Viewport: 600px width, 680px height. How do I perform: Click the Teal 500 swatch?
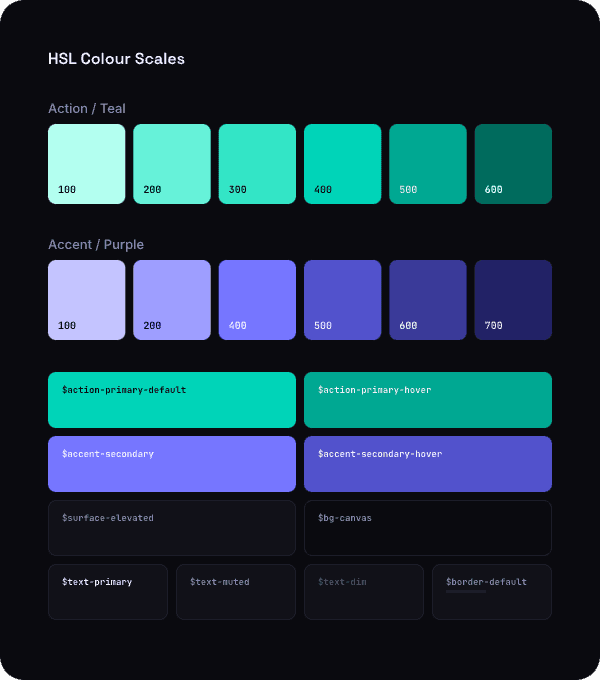pos(428,164)
